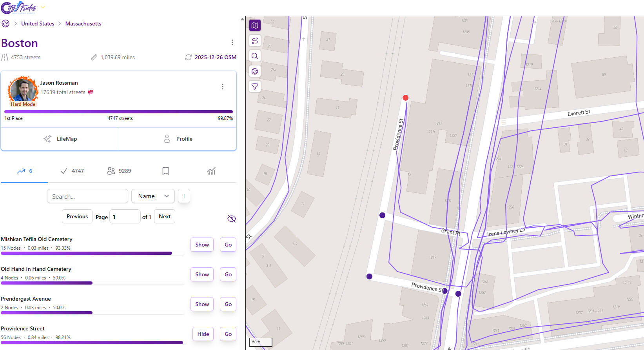Switch to the 4747 completed streets tab

(72, 171)
